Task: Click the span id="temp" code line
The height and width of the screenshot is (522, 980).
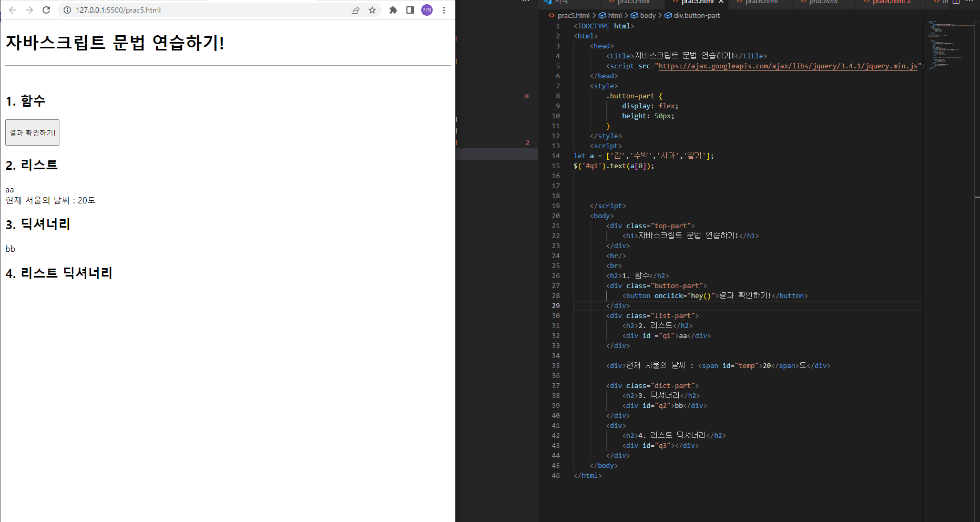Action: point(718,366)
